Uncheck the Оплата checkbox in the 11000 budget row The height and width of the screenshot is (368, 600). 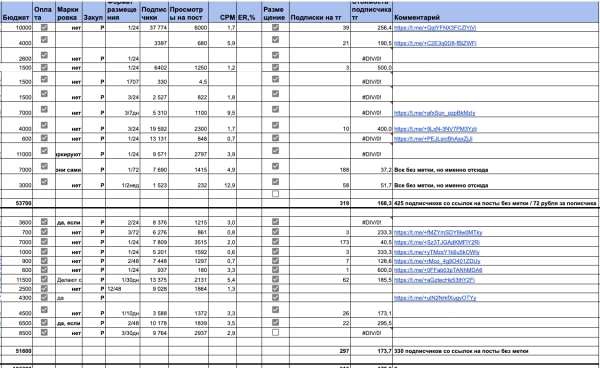(44, 150)
